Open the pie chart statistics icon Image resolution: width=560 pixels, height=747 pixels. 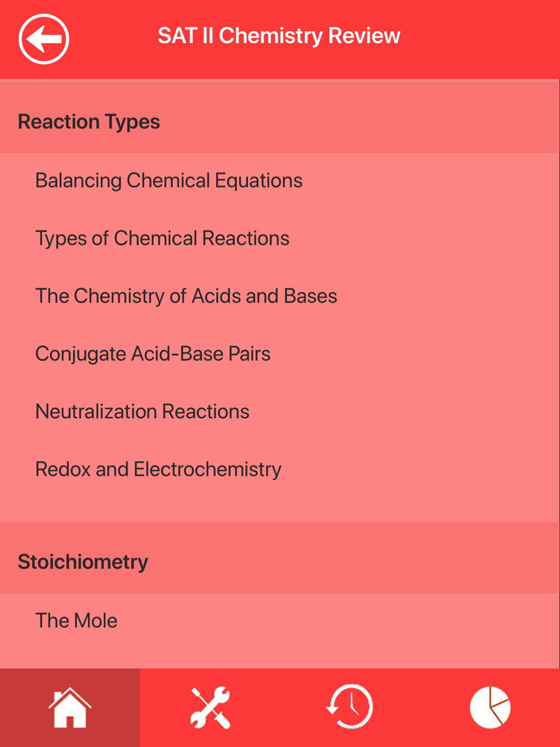[490, 708]
